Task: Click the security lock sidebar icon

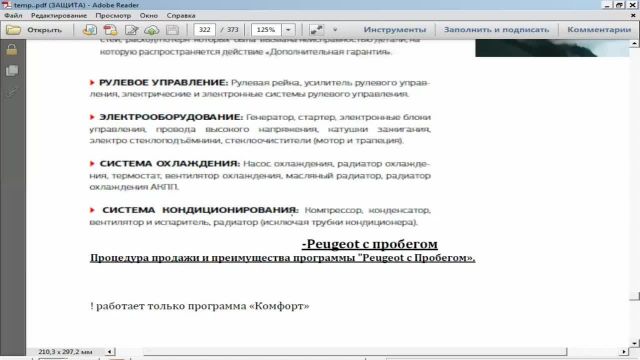Action: coord(12,50)
